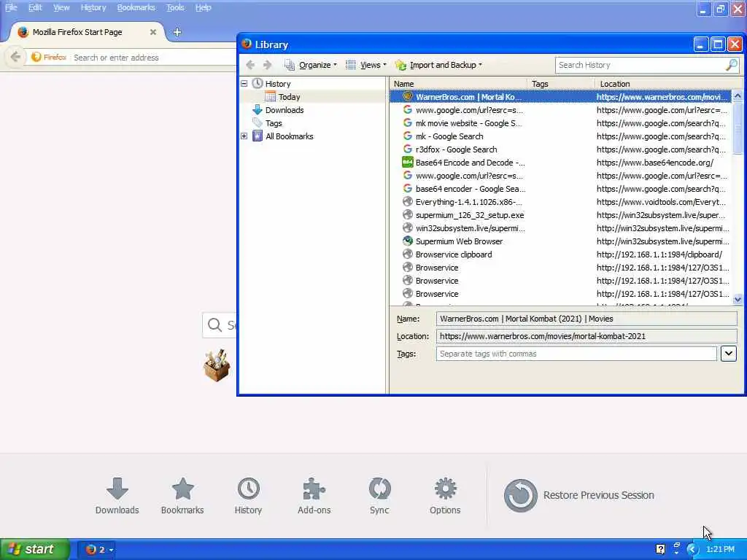Viewport: 747px width, 560px height.
Task: Open a new tab with plus button
Action: [x=177, y=32]
